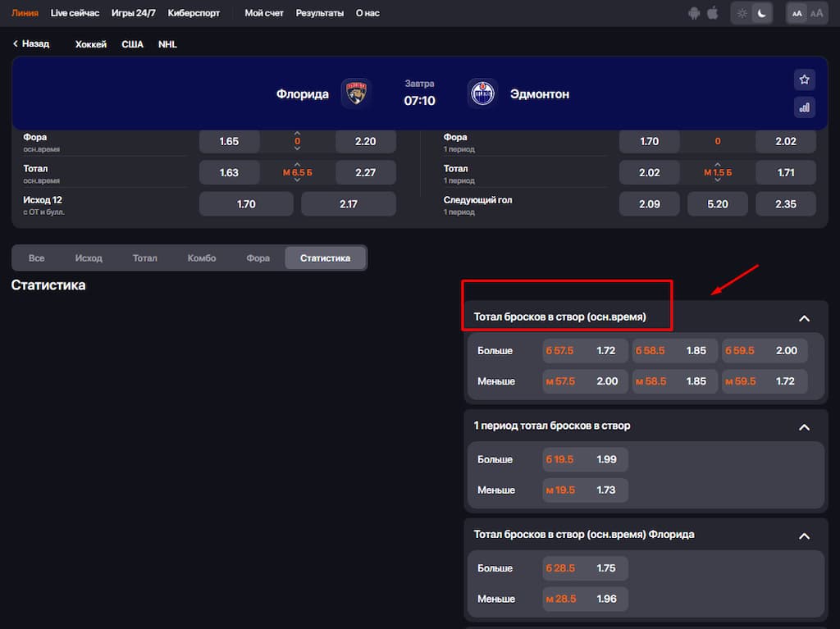This screenshot has width=840, height=629.
Task: Select Меньше М 59.5 at 1.72
Action: pyautogui.click(x=765, y=381)
